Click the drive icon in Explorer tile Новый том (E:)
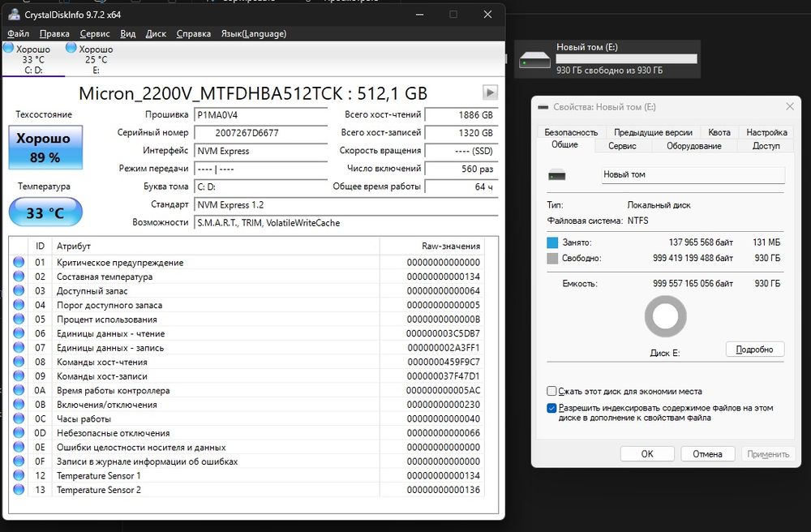This screenshot has width=811, height=532. [x=534, y=59]
